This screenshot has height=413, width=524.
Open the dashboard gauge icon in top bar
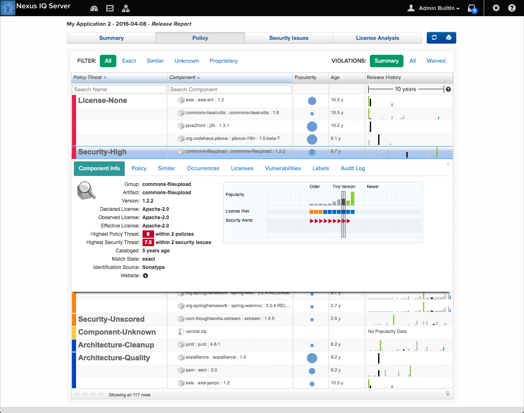point(94,9)
